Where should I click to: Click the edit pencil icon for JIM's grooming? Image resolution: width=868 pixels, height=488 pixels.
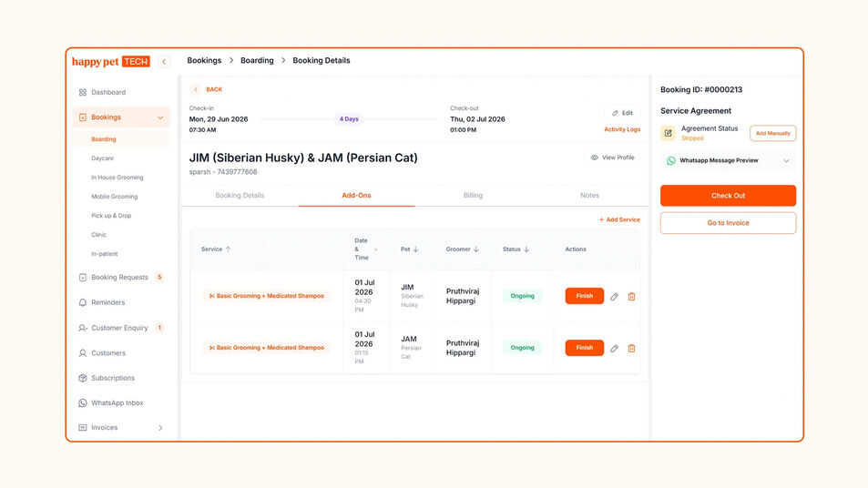point(614,297)
